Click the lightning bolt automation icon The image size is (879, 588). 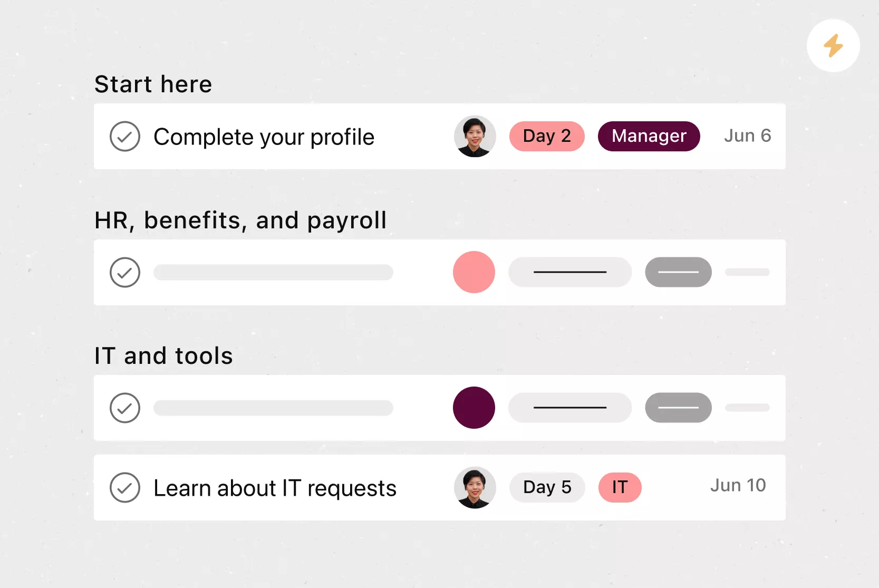click(833, 46)
